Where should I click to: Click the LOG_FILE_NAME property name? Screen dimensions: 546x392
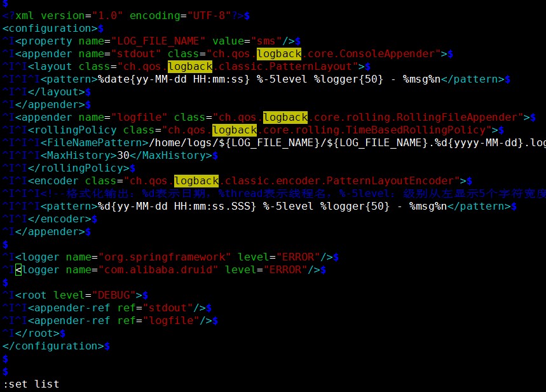click(147, 41)
